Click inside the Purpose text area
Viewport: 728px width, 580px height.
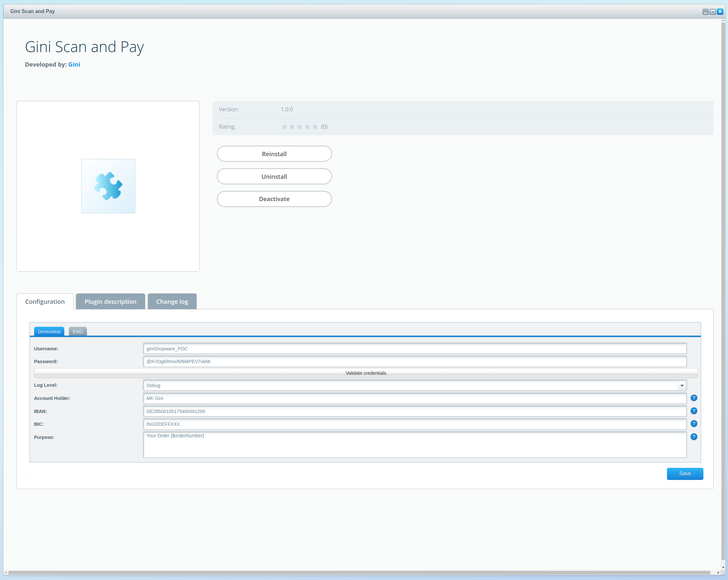click(415, 445)
